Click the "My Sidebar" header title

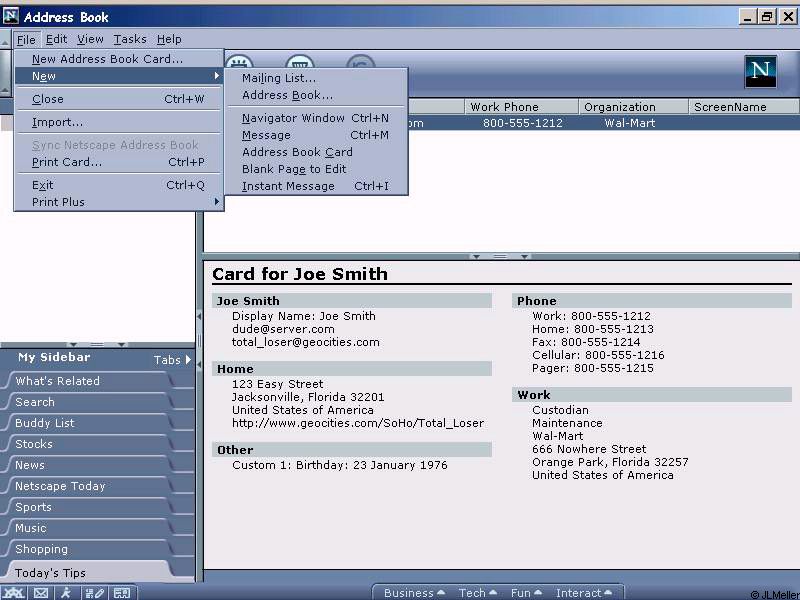click(x=54, y=357)
